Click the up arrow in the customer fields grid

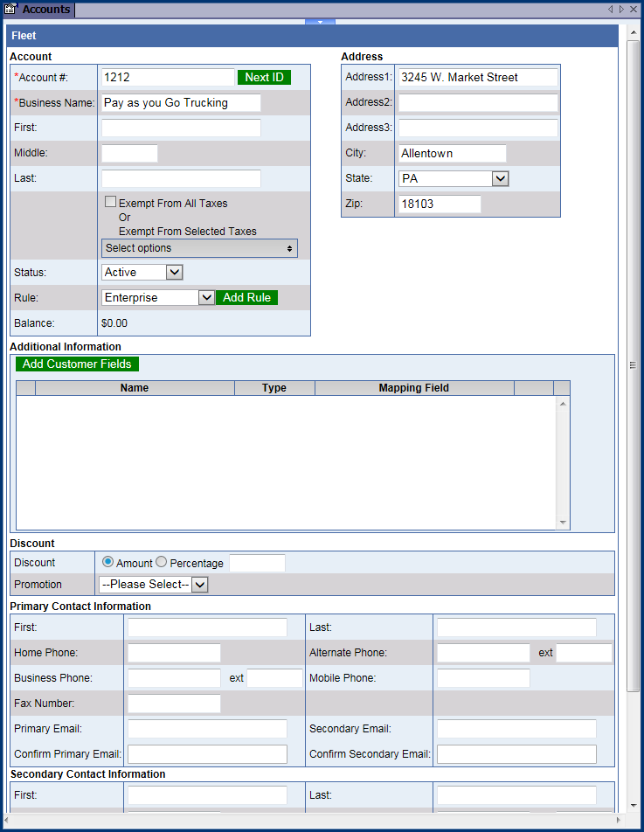tap(563, 403)
